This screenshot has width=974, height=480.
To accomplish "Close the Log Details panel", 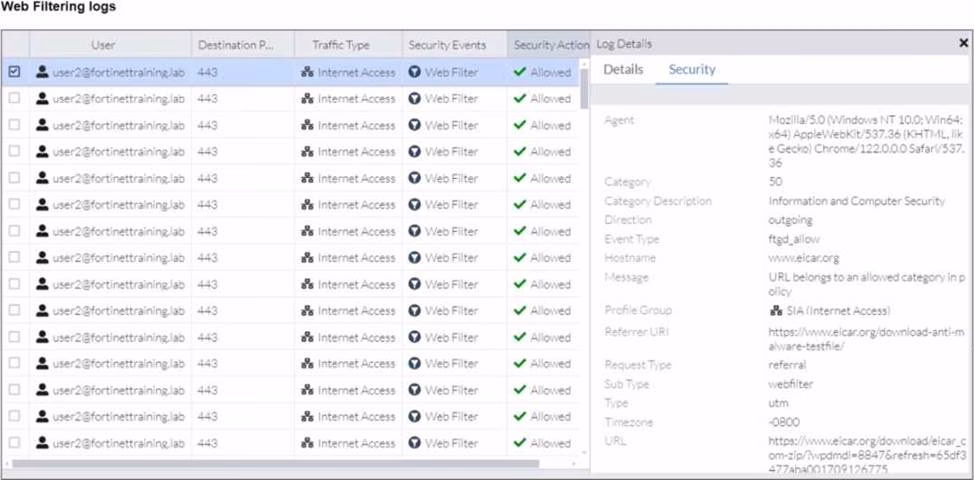I will point(963,44).
